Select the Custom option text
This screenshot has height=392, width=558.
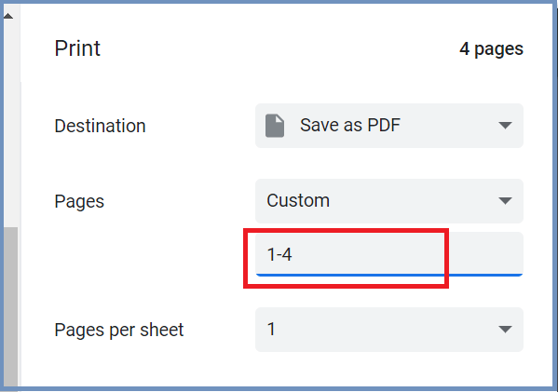[298, 200]
